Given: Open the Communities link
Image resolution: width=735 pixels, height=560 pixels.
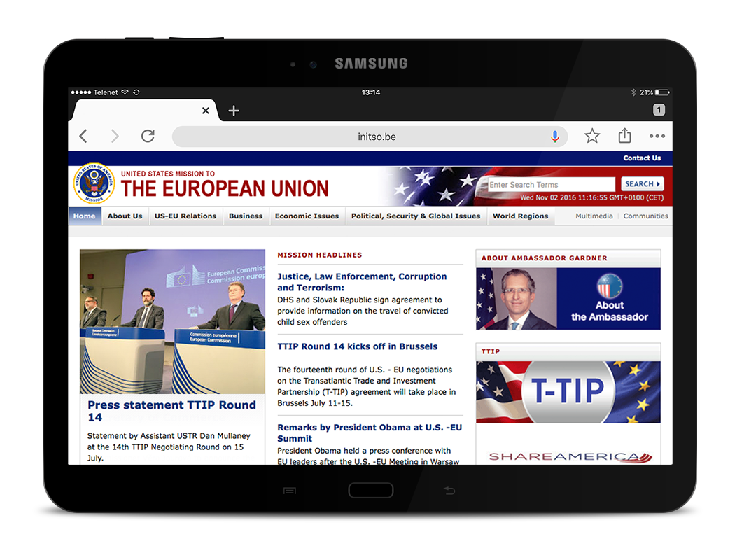Looking at the screenshot, I should coord(645,216).
